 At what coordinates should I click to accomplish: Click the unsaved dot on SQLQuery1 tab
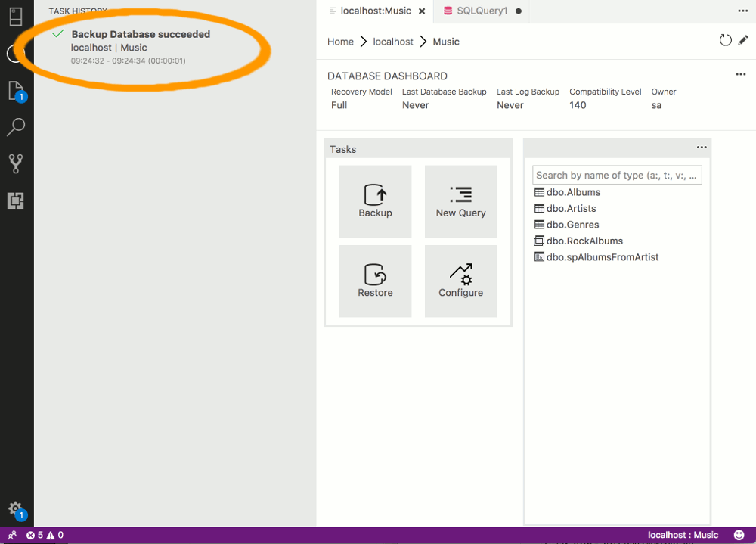pyautogui.click(x=519, y=11)
